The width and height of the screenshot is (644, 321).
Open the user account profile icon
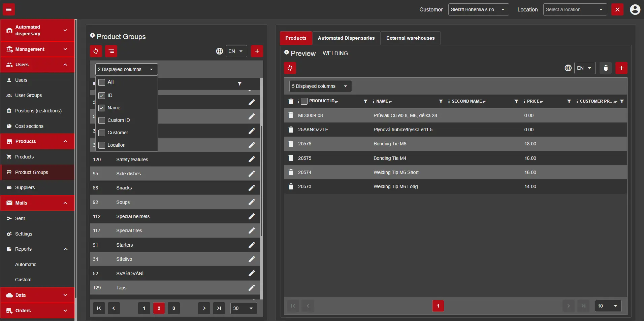(635, 9)
